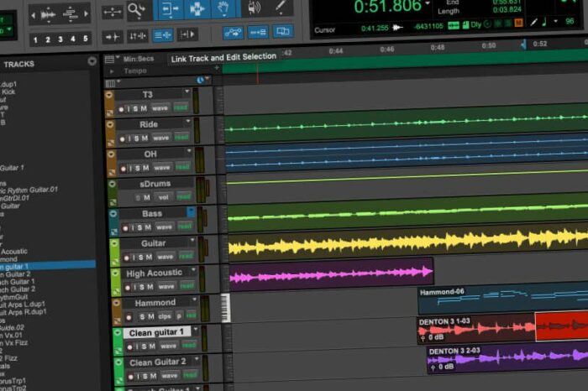Toggle Automation Follows Edit button
The width and height of the screenshot is (588, 391).
coord(233,33)
